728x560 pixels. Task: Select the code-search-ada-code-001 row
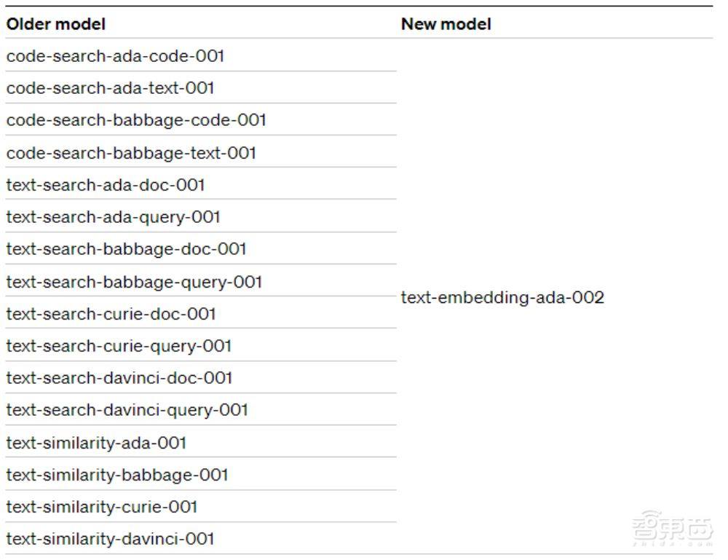coord(115,56)
